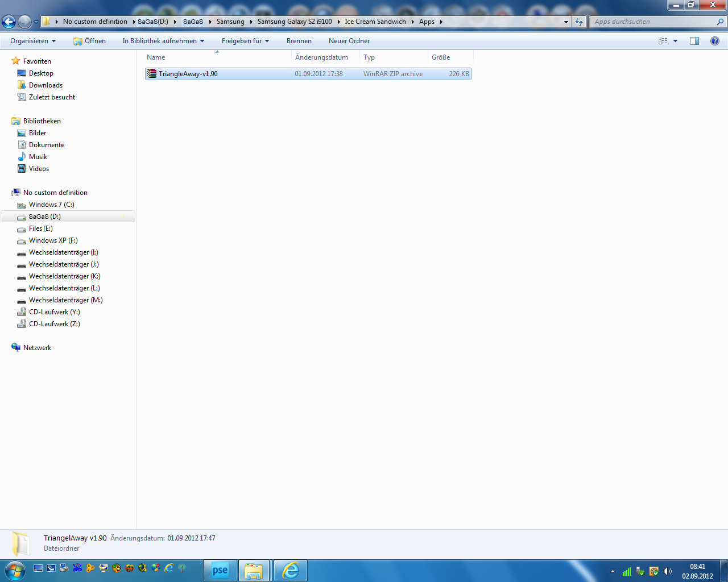Click the Forward navigation arrow button
Viewport: 728px width, 582px height.
(24, 22)
